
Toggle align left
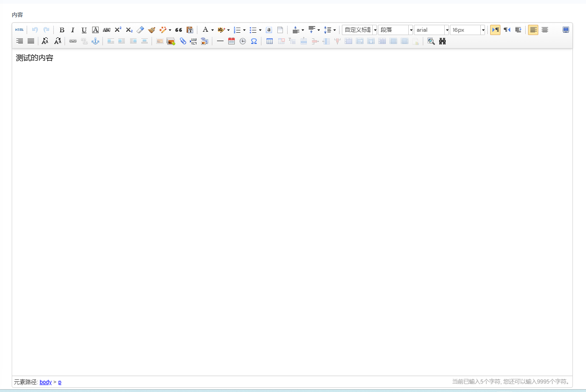coord(533,30)
